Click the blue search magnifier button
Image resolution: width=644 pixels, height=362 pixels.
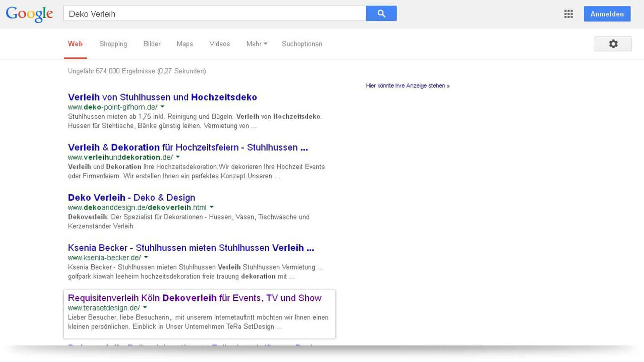point(381,13)
